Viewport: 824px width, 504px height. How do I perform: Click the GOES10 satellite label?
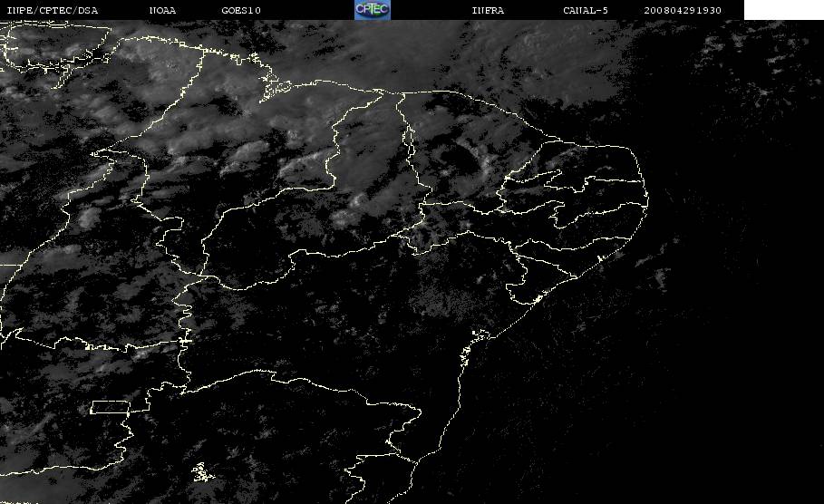click(241, 10)
